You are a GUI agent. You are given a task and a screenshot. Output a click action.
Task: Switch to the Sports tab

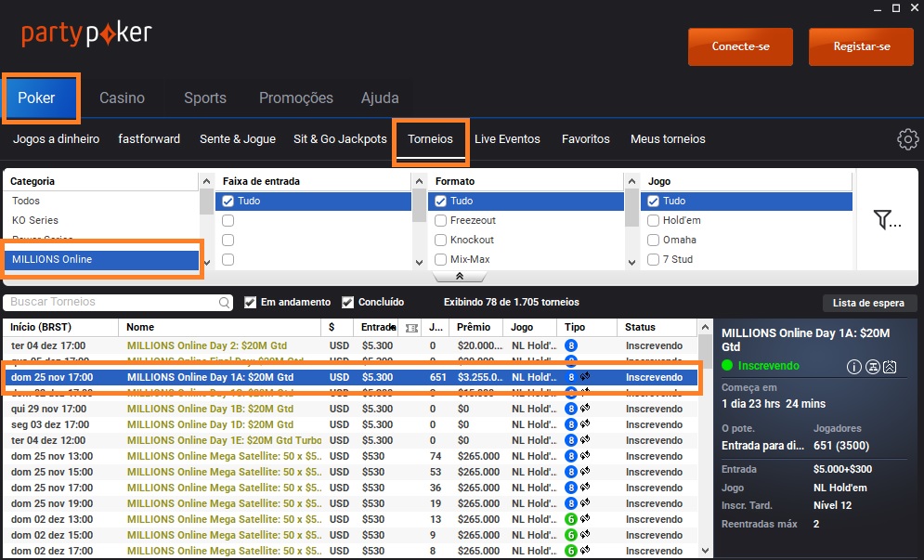pyautogui.click(x=205, y=98)
